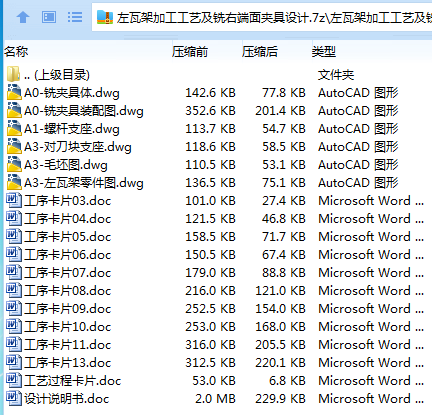Click the 2.0 MB size value
432x415 pixels.
coord(215,399)
